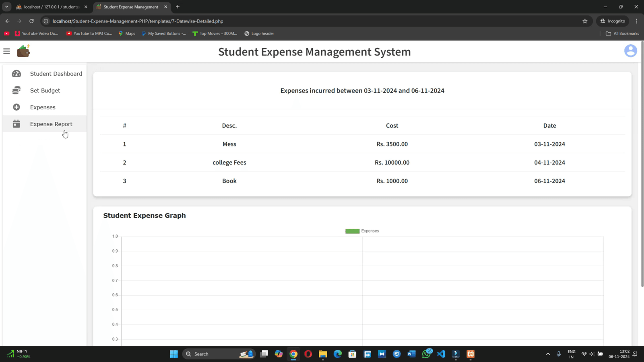
Task: Click the Student Dashboard gauge icon
Action: pos(17,74)
